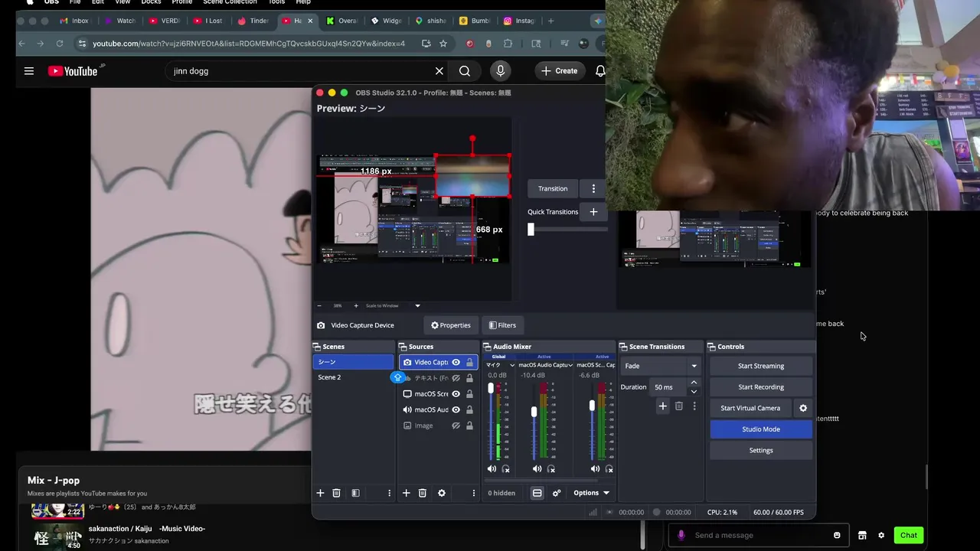Decrease transition Duration with down arrow

click(x=694, y=391)
